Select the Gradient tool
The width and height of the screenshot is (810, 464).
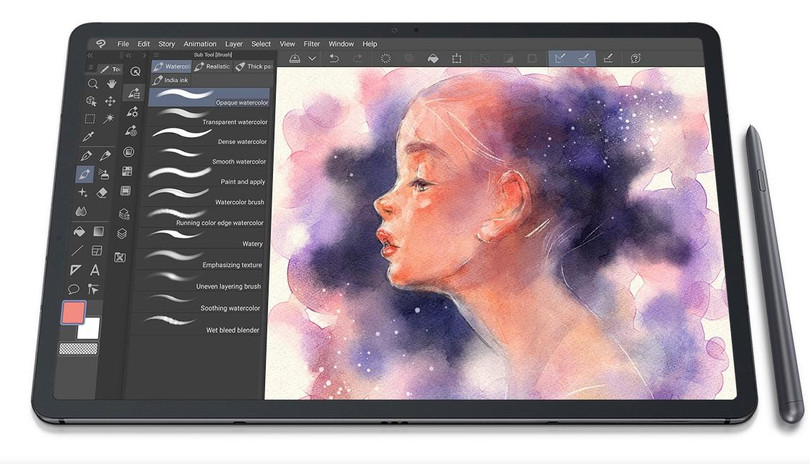[x=99, y=231]
